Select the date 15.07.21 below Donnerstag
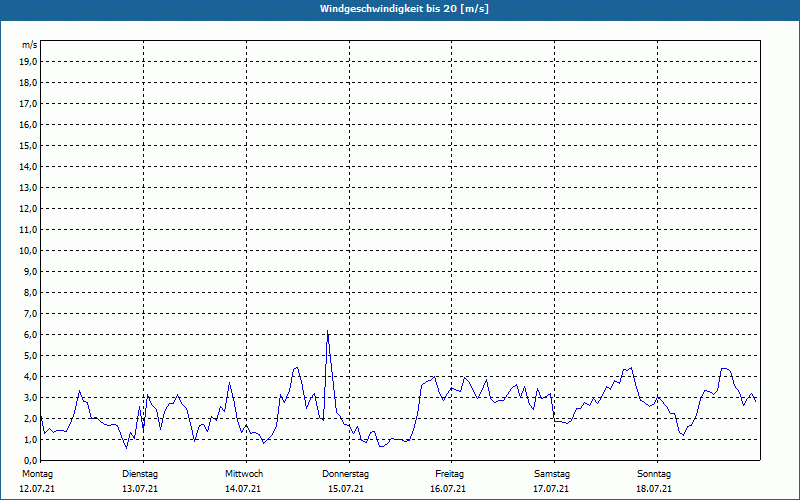The height and width of the screenshot is (500, 800). pyautogui.click(x=346, y=489)
